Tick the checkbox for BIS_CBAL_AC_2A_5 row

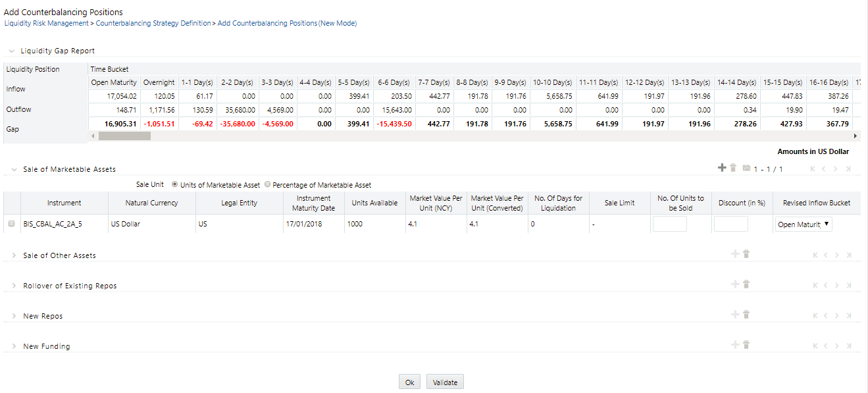point(11,224)
